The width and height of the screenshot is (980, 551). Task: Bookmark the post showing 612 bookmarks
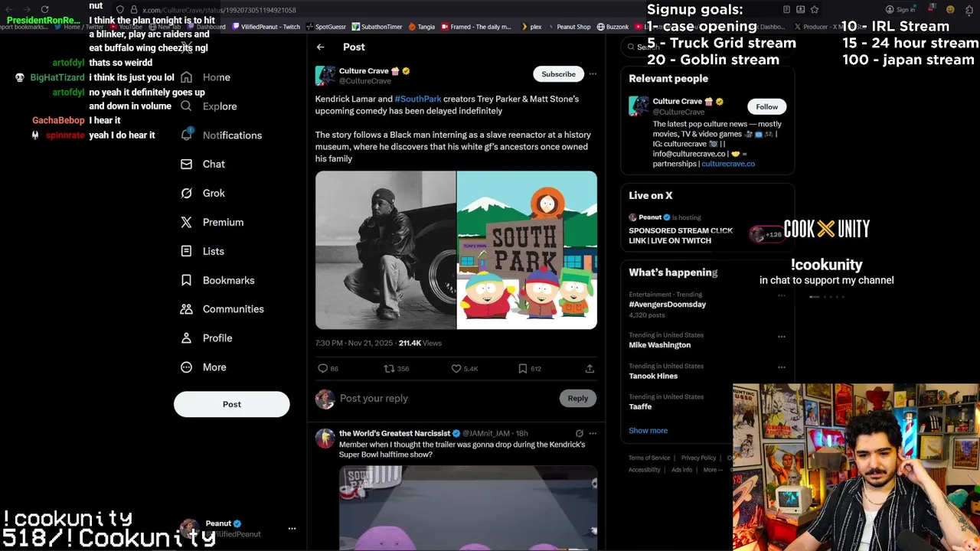point(523,369)
